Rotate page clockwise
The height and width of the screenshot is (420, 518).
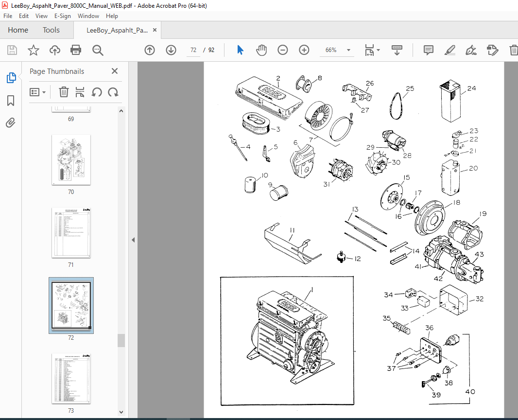[x=113, y=92]
